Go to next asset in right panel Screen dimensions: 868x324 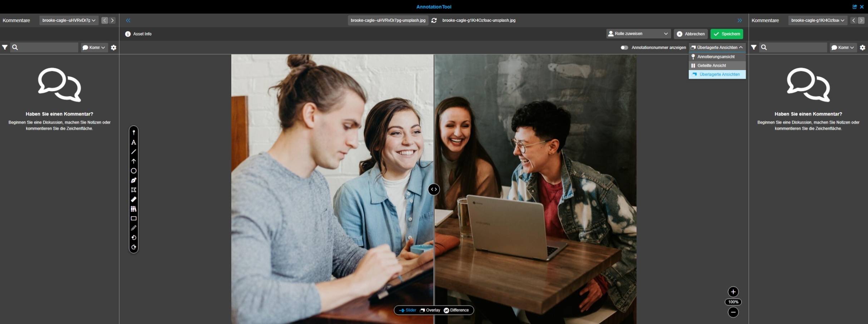click(861, 20)
